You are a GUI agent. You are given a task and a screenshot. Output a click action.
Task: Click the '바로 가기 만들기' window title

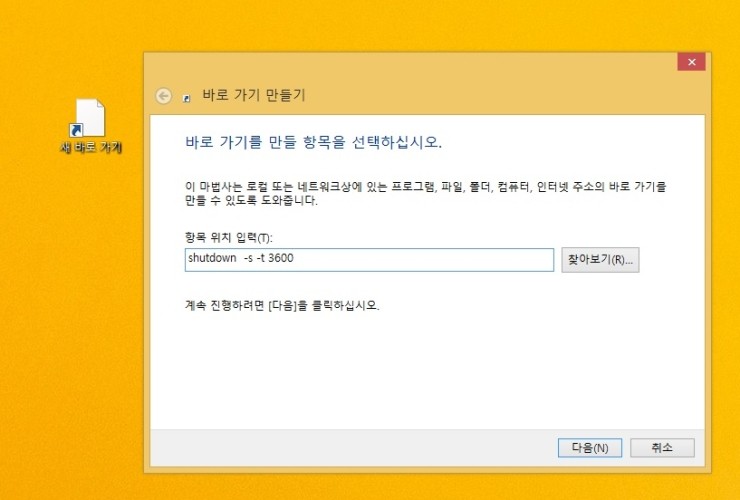(x=254, y=95)
